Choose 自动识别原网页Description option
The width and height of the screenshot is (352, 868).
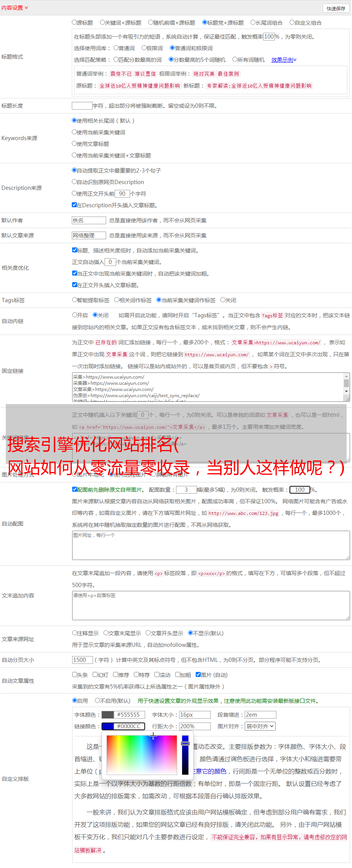tap(74, 182)
